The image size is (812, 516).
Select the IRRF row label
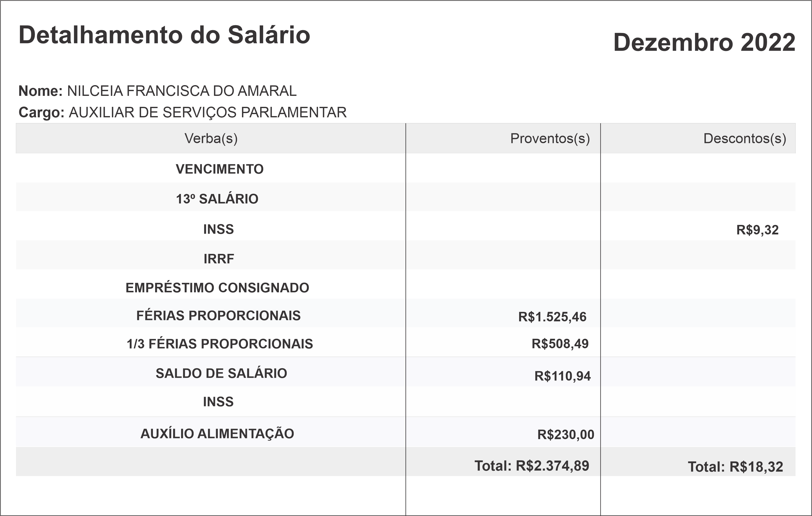pyautogui.click(x=219, y=259)
